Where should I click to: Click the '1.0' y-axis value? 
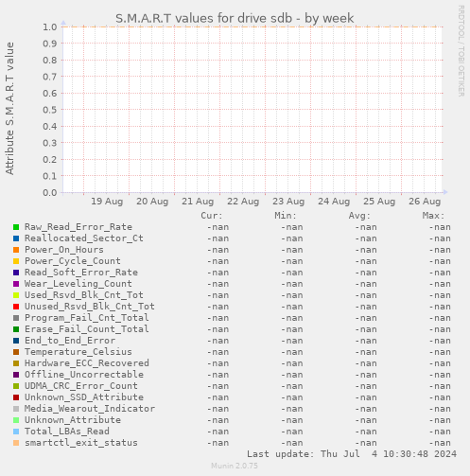(50, 27)
